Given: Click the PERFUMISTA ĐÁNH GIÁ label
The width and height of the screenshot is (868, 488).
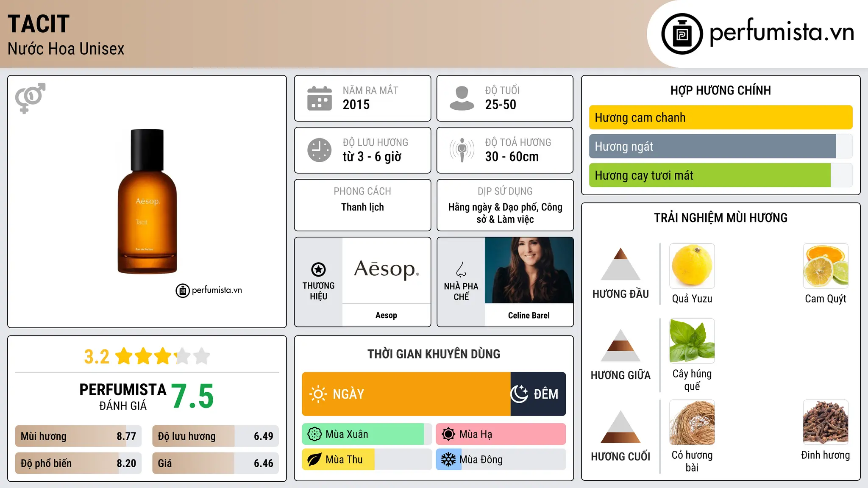Looking at the screenshot, I should tap(123, 396).
